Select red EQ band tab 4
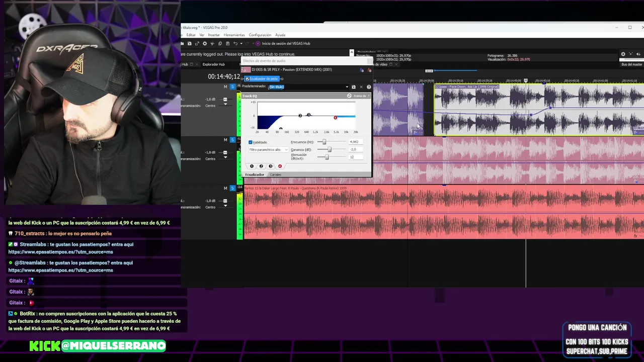The width and height of the screenshot is (644, 362). click(x=280, y=166)
